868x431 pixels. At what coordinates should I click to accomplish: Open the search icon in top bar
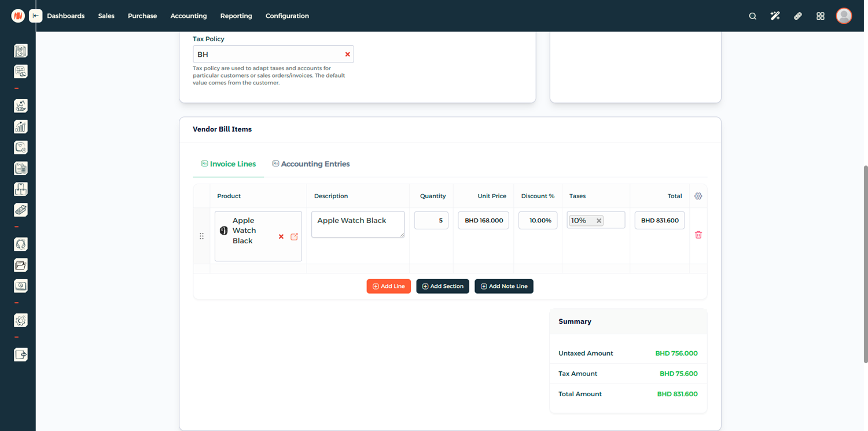pyautogui.click(x=752, y=16)
